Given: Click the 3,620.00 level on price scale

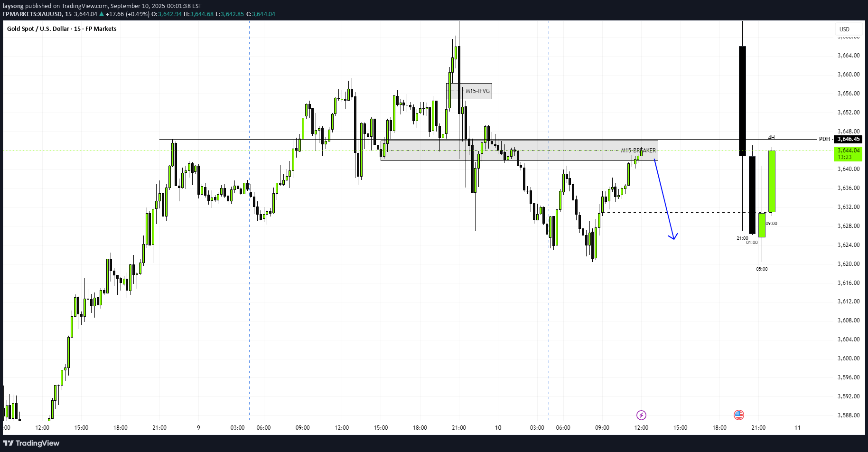Looking at the screenshot, I should click(848, 264).
